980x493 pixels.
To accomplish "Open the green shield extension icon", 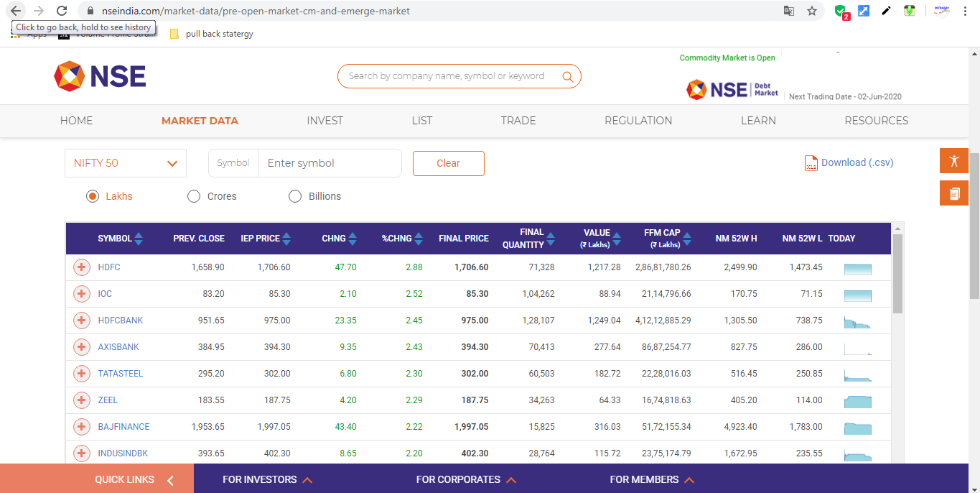I will click(x=841, y=11).
